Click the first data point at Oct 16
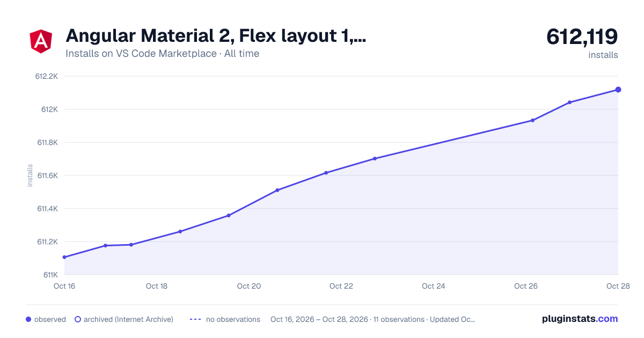 [x=64, y=257]
